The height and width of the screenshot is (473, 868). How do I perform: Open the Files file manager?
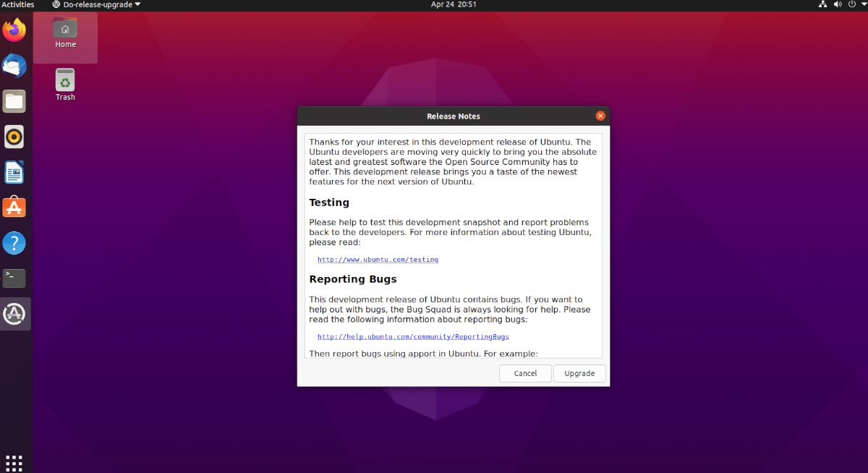tap(14, 101)
